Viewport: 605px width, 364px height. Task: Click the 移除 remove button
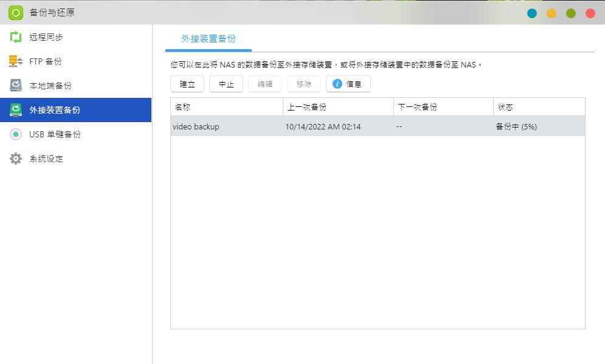pos(303,84)
